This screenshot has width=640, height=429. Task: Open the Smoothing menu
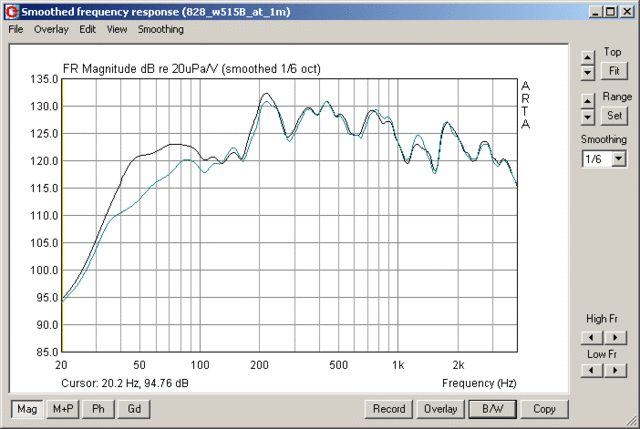(x=160, y=29)
